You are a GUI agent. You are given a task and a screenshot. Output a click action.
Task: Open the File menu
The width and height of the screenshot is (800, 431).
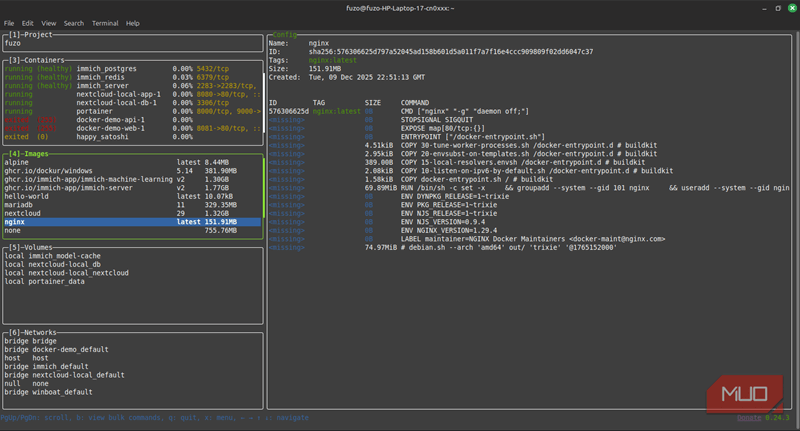pyautogui.click(x=9, y=23)
